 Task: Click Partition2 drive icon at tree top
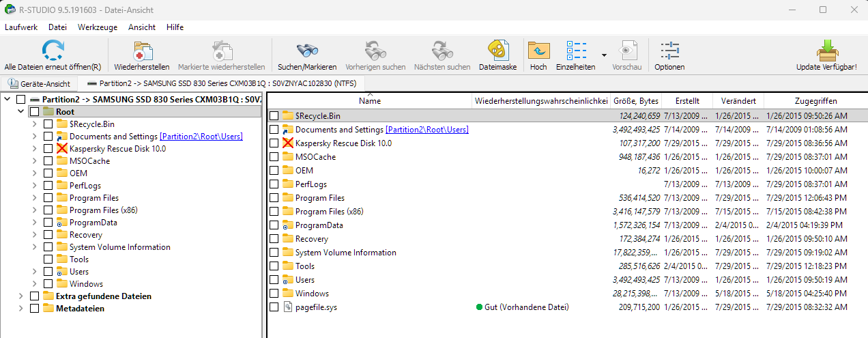tap(35, 100)
